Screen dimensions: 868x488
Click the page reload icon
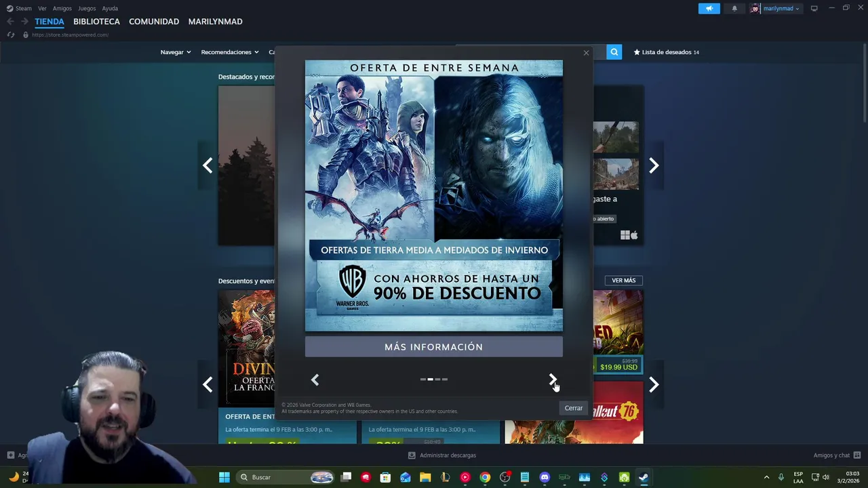tap(10, 35)
